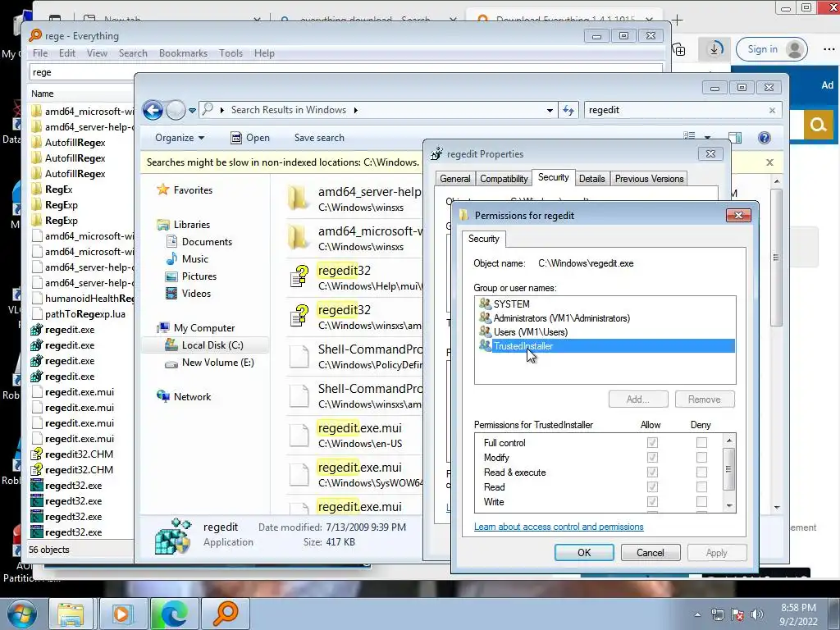Select the first regedit32 help file icon
The height and width of the screenshot is (630, 840).
coord(299,276)
